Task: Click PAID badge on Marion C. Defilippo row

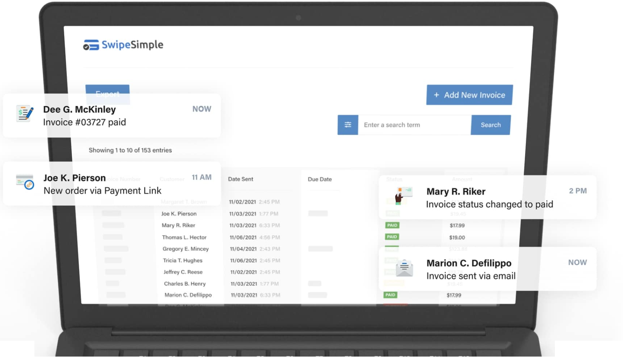Action: coord(390,295)
